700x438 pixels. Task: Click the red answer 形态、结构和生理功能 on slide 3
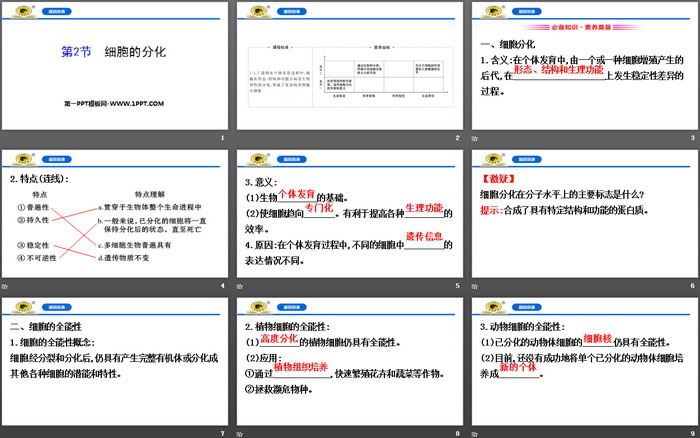coord(558,70)
